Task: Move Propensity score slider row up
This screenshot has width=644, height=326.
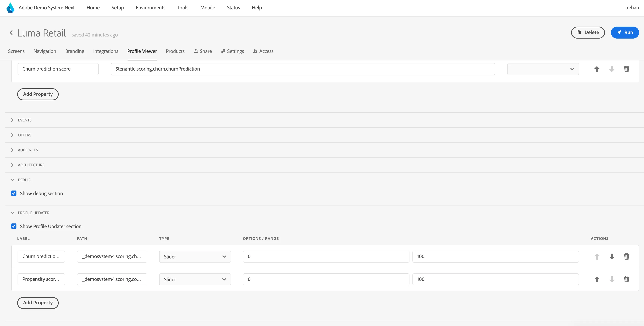Action: pyautogui.click(x=597, y=279)
